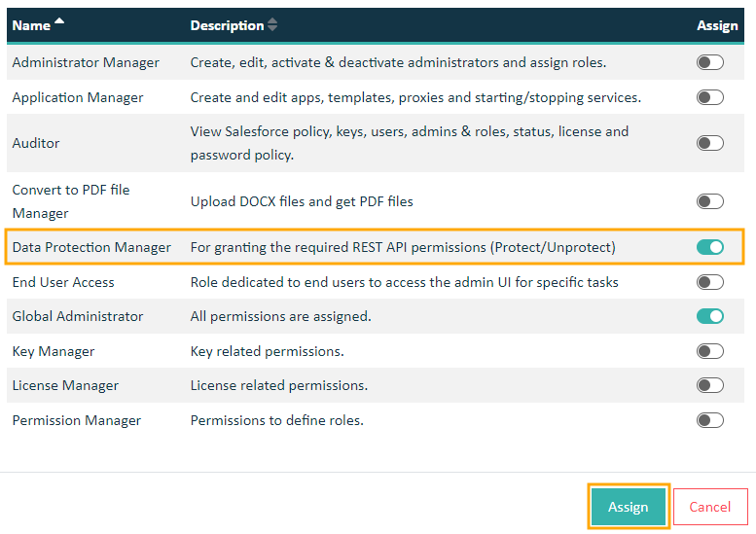Switch on End User Access role
756x534 pixels.
click(x=709, y=282)
